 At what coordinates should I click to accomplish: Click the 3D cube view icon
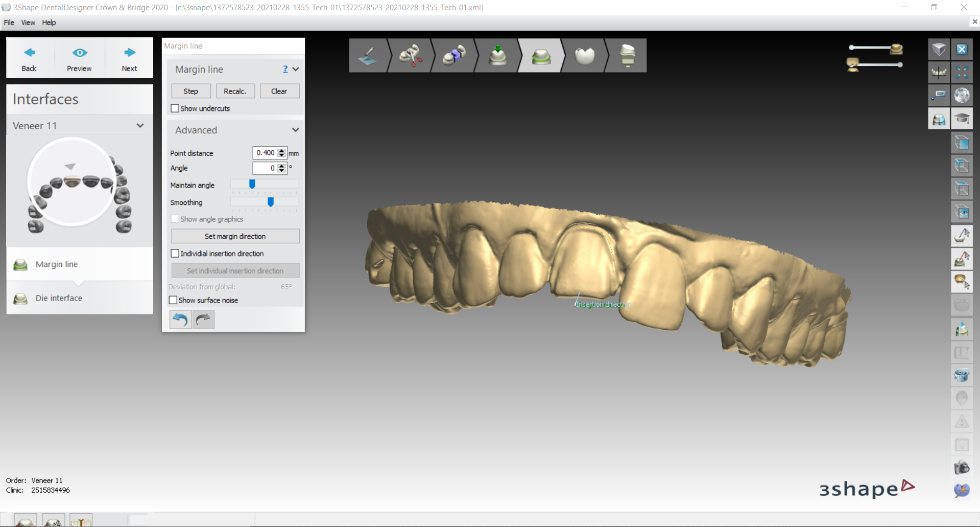[x=939, y=49]
